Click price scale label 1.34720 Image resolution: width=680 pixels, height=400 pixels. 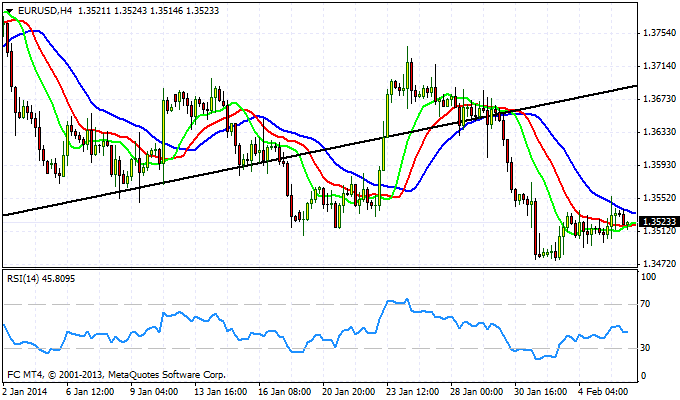coord(660,264)
